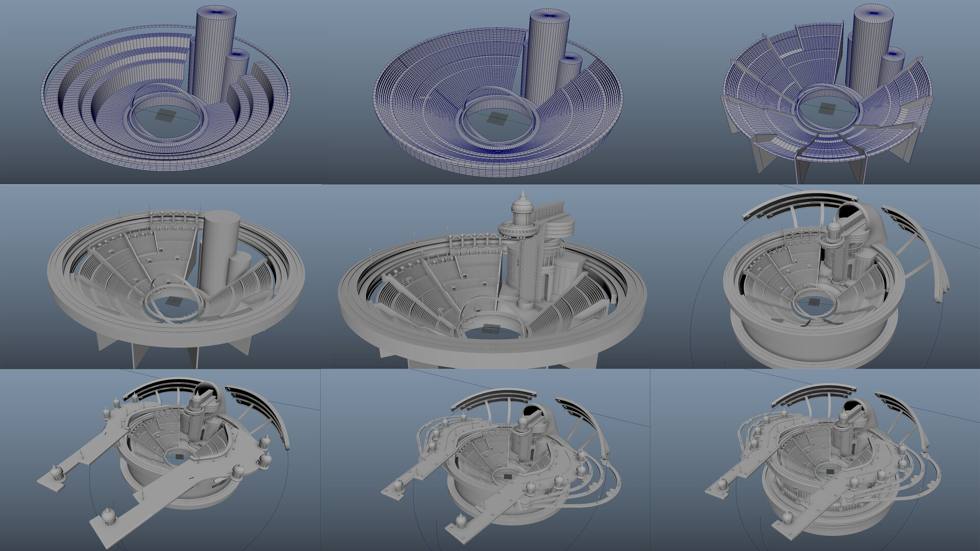
Task: Click the plain gray cylinder in middle-left render
Action: [220, 250]
